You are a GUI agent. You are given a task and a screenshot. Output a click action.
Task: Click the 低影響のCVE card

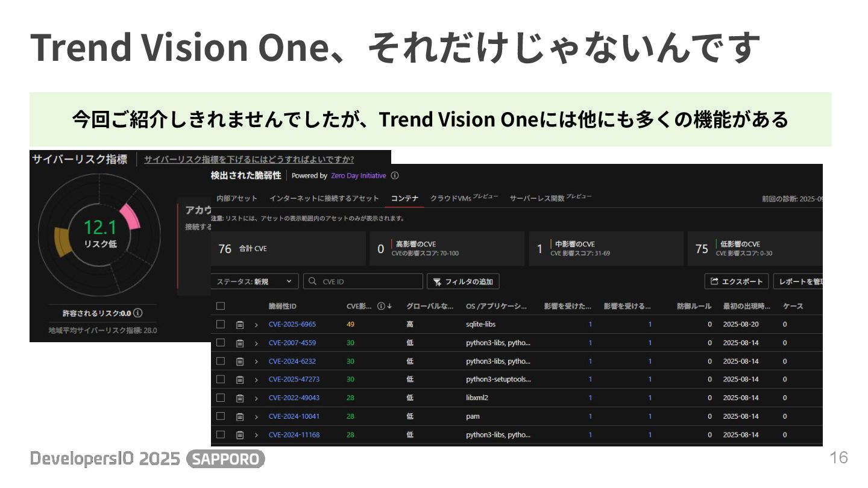[755, 249]
